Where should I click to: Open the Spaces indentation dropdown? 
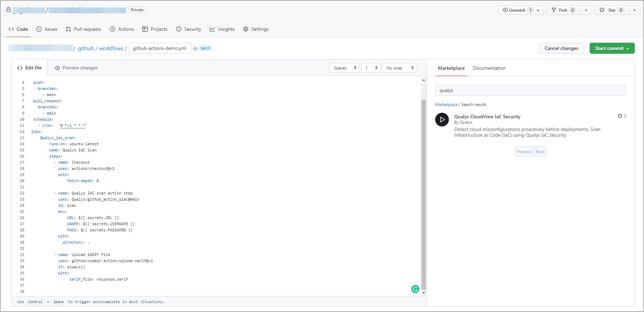coord(344,68)
